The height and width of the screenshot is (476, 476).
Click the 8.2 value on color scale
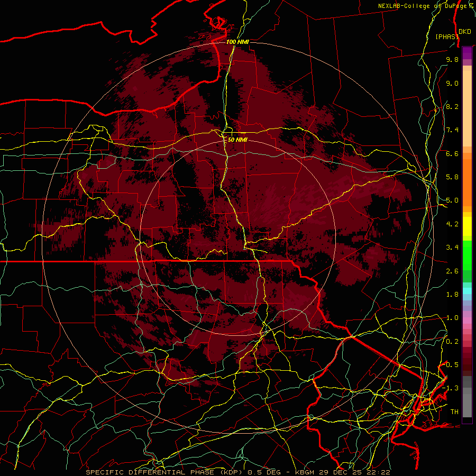(x=452, y=106)
